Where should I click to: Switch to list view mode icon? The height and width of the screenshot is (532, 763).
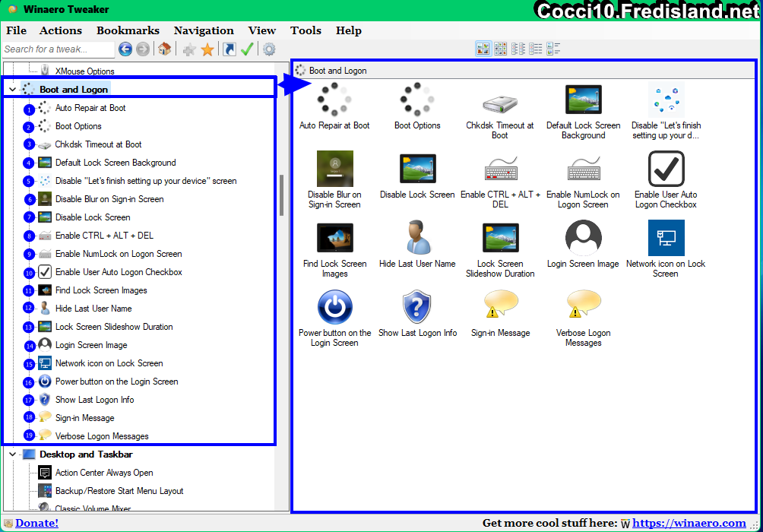[x=535, y=49]
